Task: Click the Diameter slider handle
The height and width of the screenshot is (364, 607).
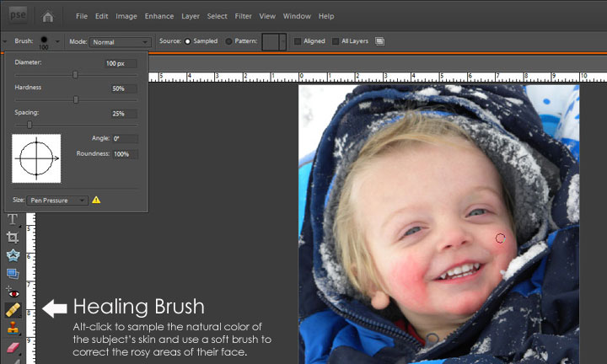Action: point(75,75)
